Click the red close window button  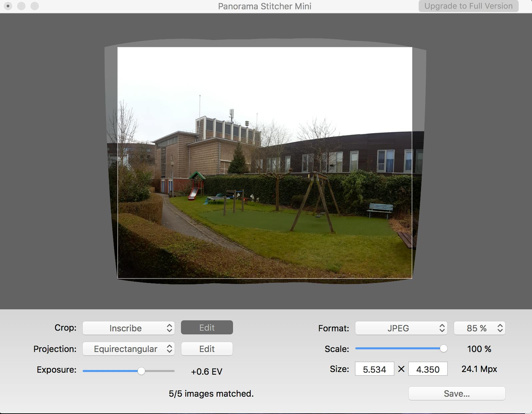[x=8, y=6]
